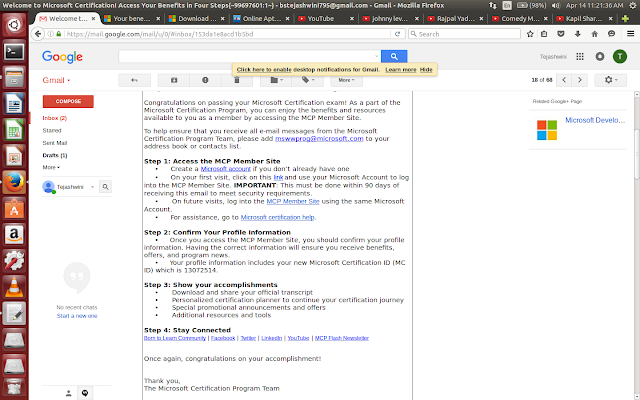Viewport: 640px width, 400px height.
Task: Open the mswwprog@microsoft.com email link
Action: [x=319, y=139]
